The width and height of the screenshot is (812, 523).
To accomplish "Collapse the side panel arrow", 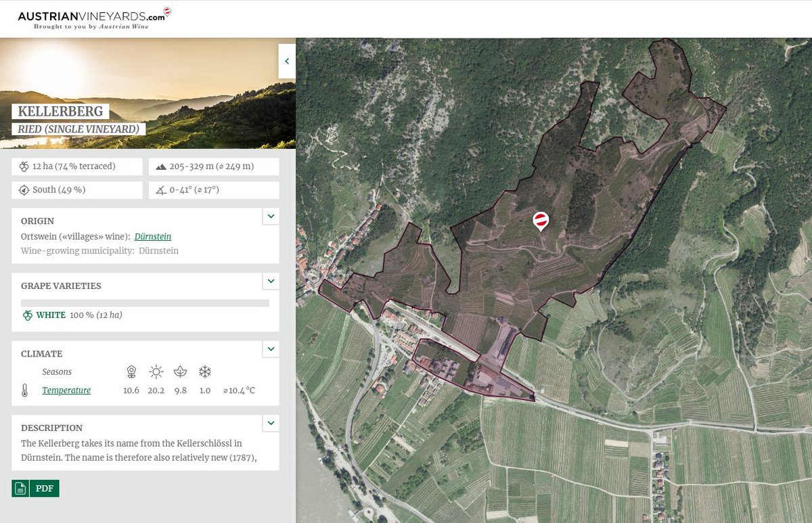I will [x=287, y=62].
